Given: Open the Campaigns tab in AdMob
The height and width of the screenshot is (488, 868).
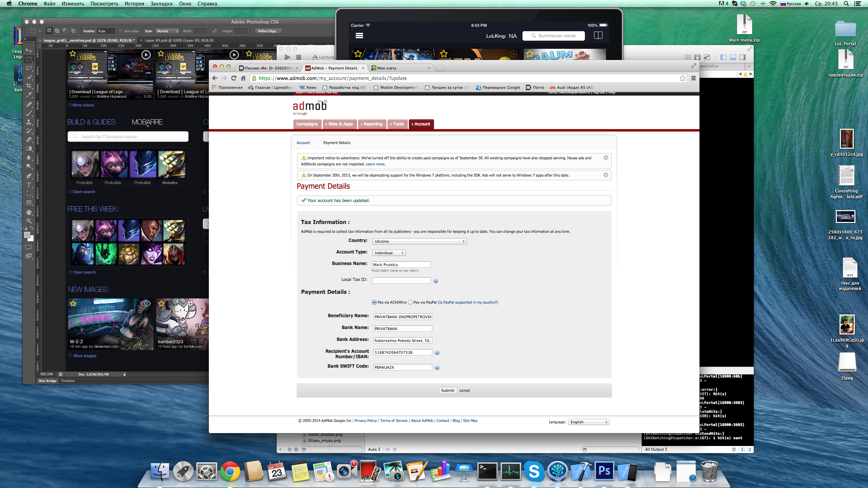Looking at the screenshot, I should (307, 124).
